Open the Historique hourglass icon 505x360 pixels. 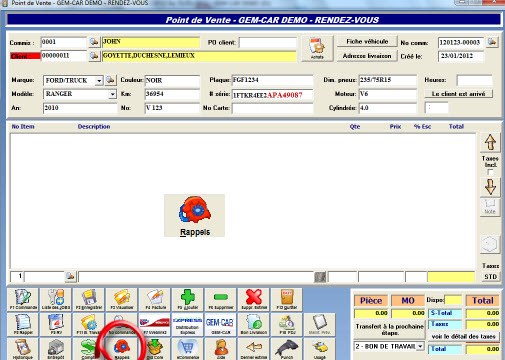[23, 349]
